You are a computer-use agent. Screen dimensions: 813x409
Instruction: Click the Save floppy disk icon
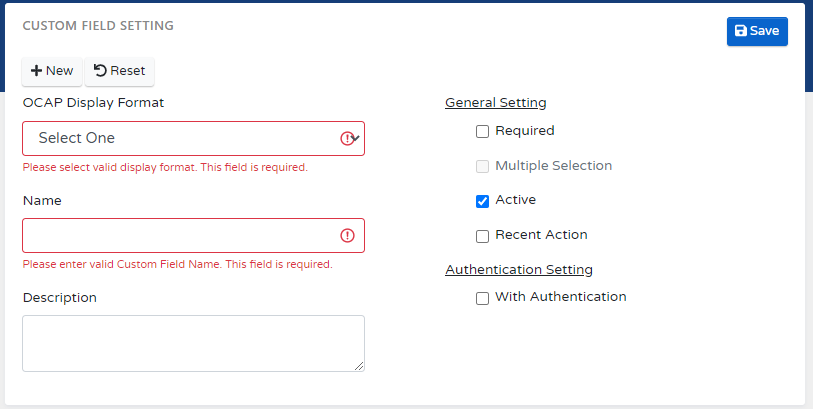(x=741, y=31)
